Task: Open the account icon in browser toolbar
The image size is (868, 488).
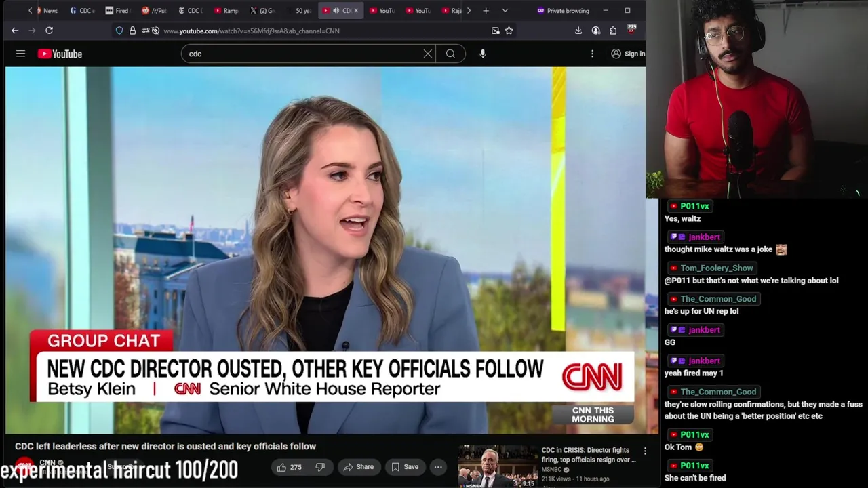Action: 596,30
